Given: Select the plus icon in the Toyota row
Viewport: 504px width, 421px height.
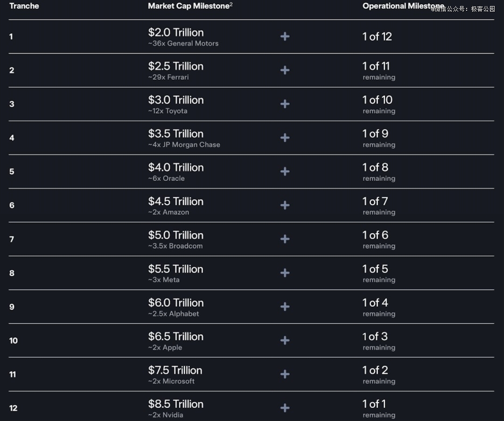Looking at the screenshot, I should click(285, 104).
